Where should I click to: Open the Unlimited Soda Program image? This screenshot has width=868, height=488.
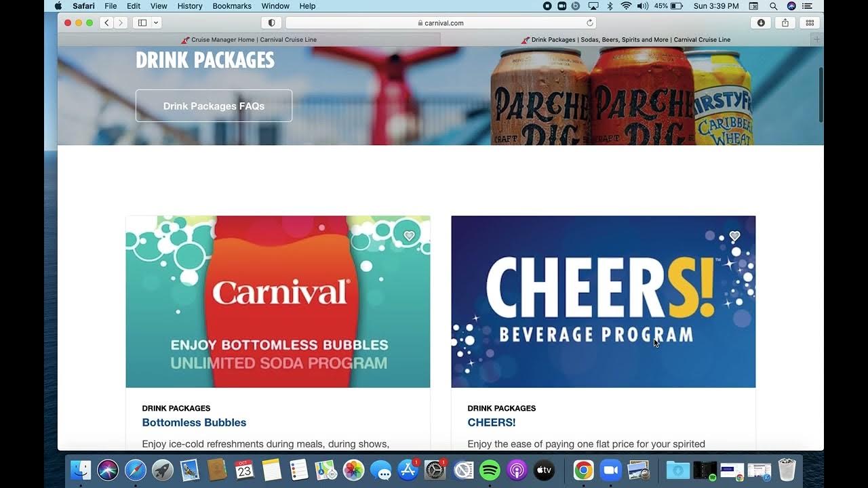pyautogui.click(x=278, y=302)
